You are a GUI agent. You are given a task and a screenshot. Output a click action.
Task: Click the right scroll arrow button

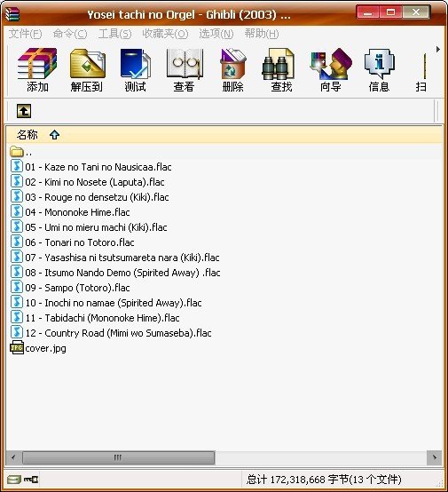(435, 457)
